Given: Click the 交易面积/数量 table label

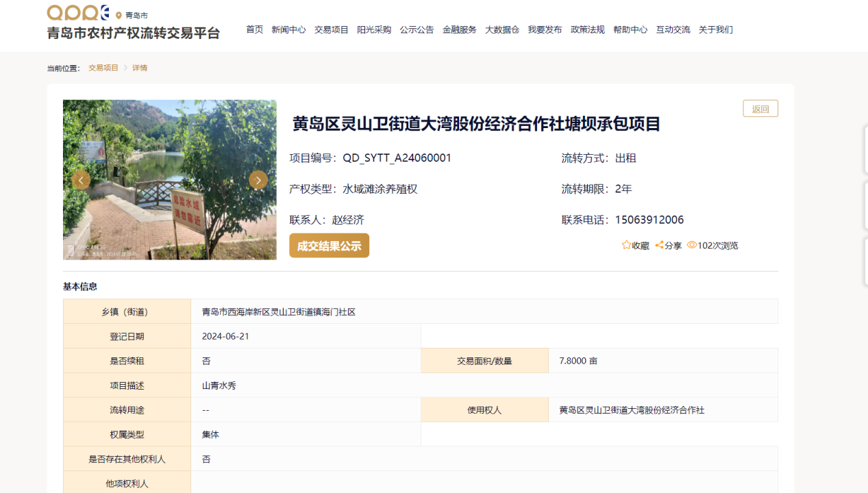Looking at the screenshot, I should pos(484,361).
